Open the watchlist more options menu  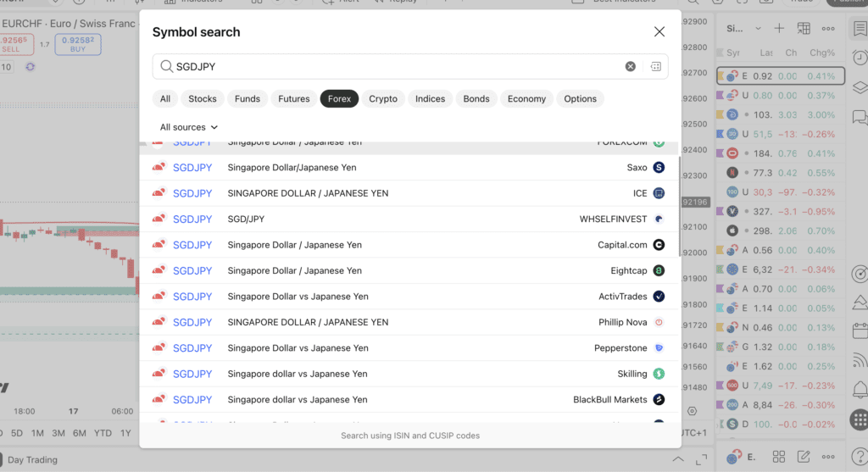coord(828,29)
